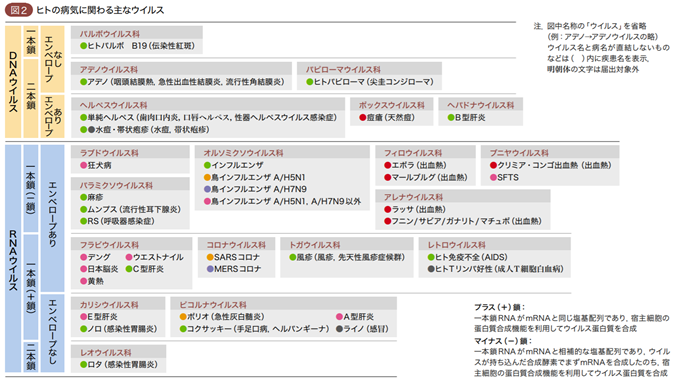Select ヒトパルボ B19 (伝染性紅斑) entry
Screen dimensions: 685x381
tap(138, 46)
